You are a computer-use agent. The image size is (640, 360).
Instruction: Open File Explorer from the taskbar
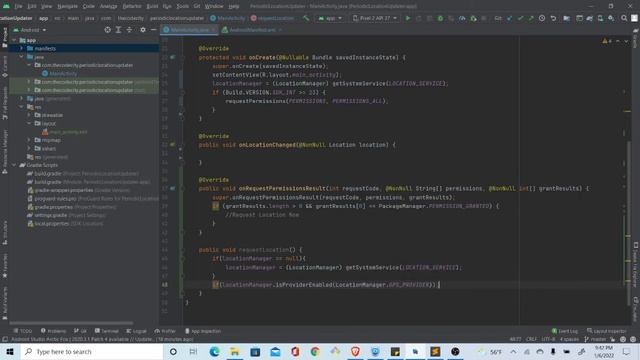pyautogui.click(x=235, y=351)
